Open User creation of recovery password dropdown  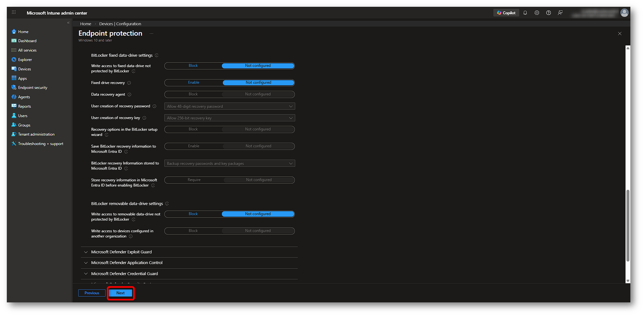[x=229, y=106]
